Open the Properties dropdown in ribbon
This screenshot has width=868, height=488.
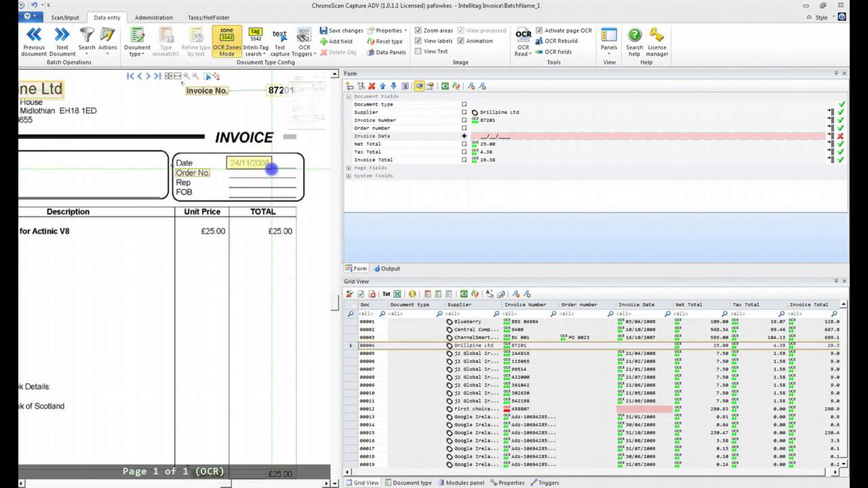point(387,30)
